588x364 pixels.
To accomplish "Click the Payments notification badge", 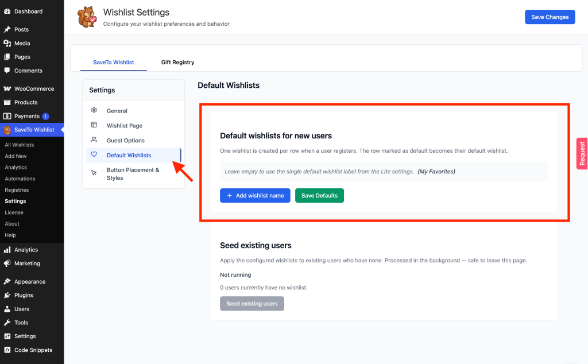I will point(45,116).
